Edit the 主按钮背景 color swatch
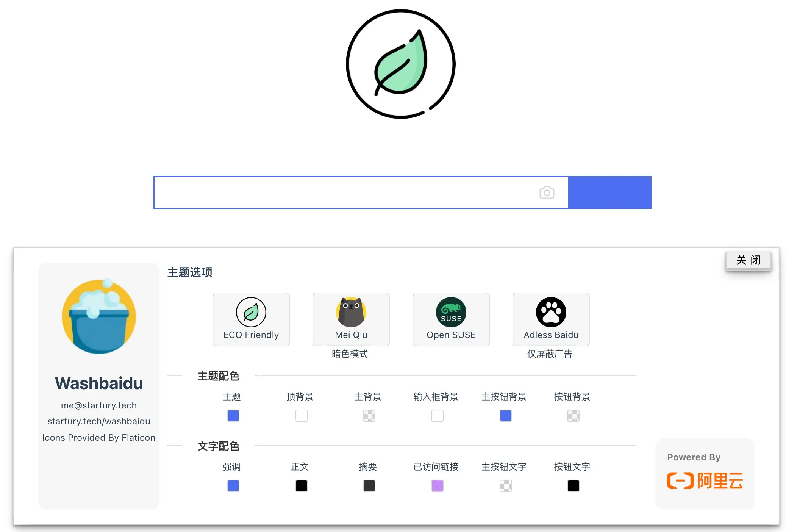This screenshot has width=797, height=532. (506, 416)
